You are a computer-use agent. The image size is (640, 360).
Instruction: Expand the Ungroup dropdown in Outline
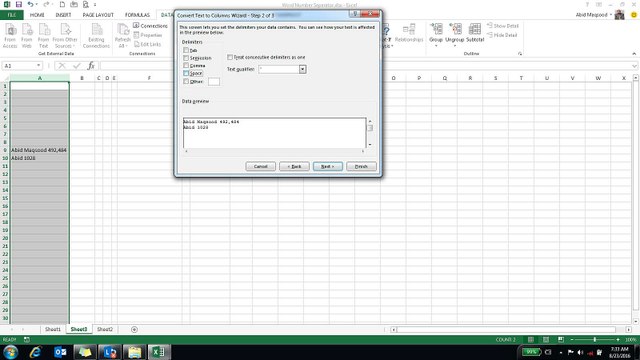pos(455,46)
